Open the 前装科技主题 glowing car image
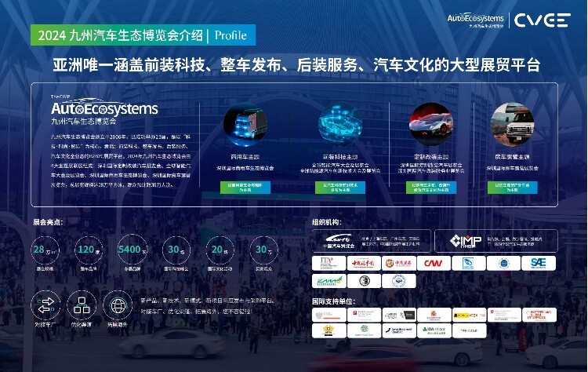Screen dimensions: 588x372 click(x=341, y=126)
